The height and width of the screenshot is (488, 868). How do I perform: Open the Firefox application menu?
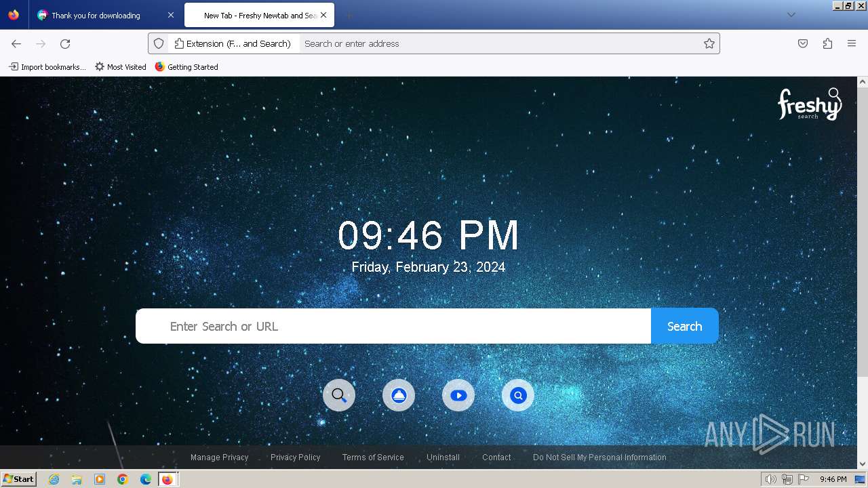point(852,43)
